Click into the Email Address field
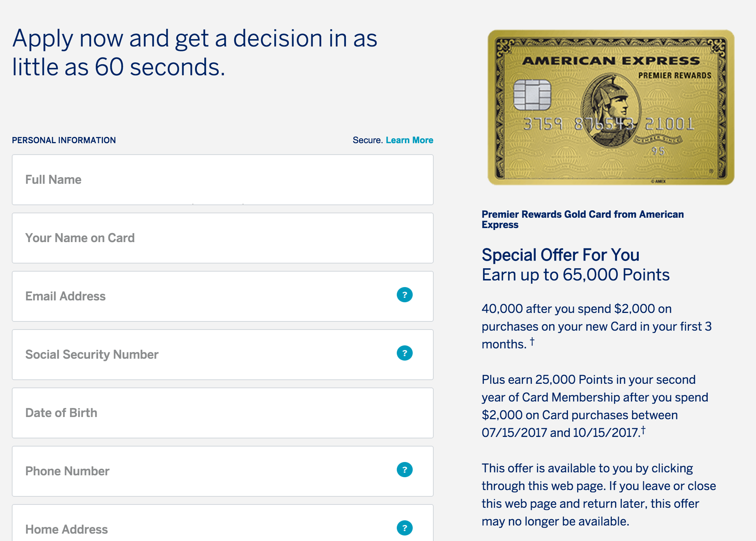 (223, 296)
